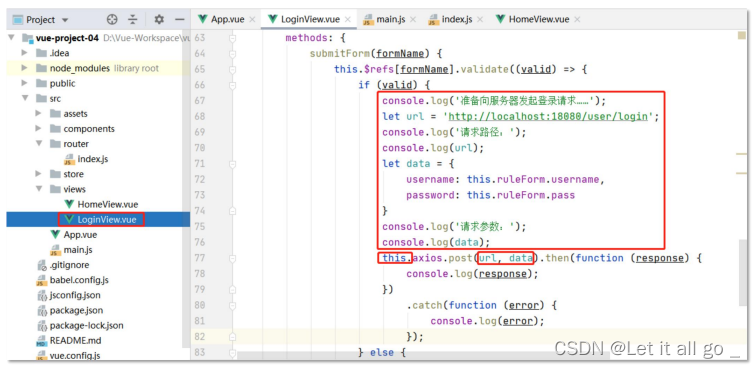Expand the public folder
This screenshot has height=368, width=755.
tap(25, 83)
